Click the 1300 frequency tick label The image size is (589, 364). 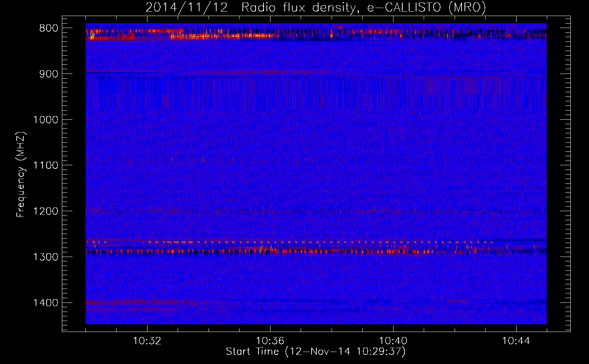click(46, 257)
